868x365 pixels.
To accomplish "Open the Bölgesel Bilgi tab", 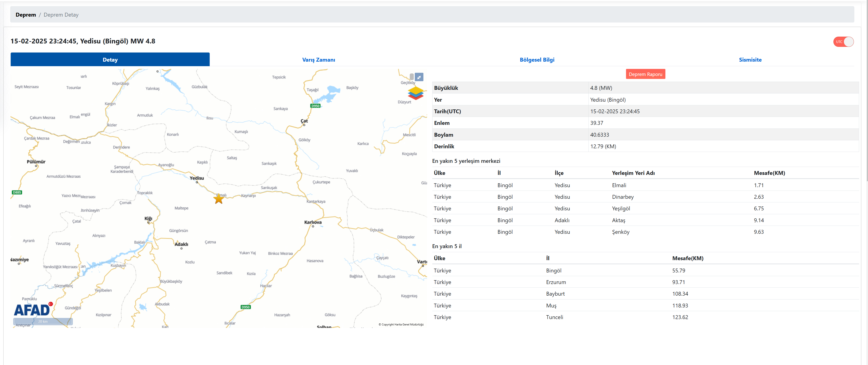I will click(x=537, y=60).
